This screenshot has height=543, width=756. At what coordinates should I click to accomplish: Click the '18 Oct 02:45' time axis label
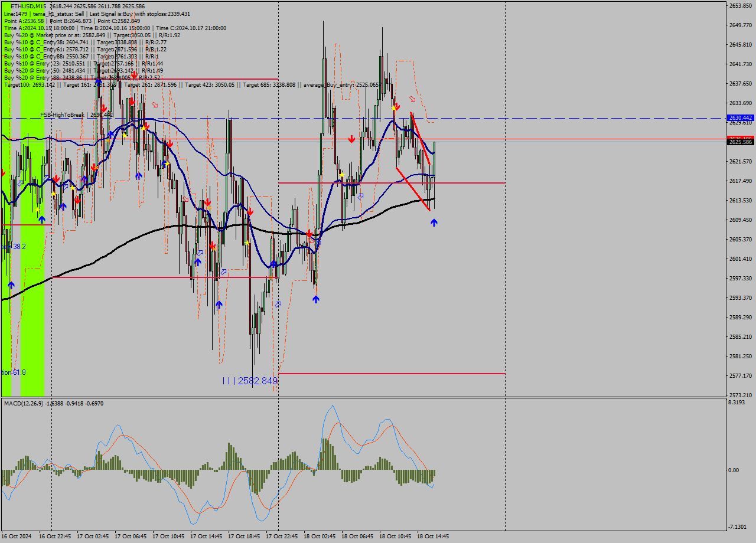click(x=320, y=537)
